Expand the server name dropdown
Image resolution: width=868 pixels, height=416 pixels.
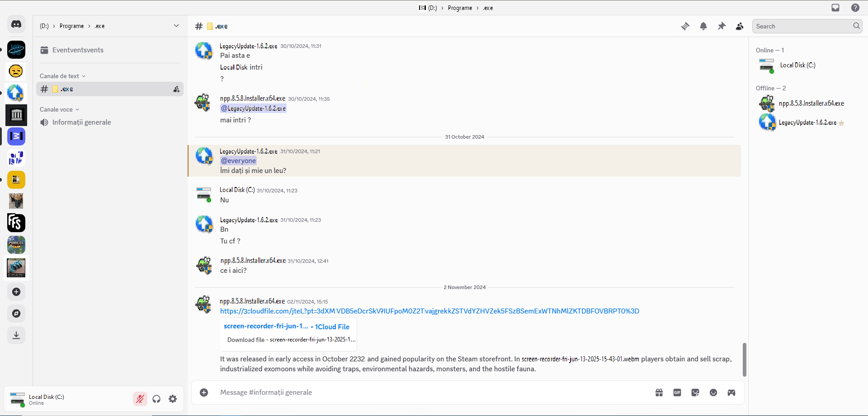coord(176,26)
